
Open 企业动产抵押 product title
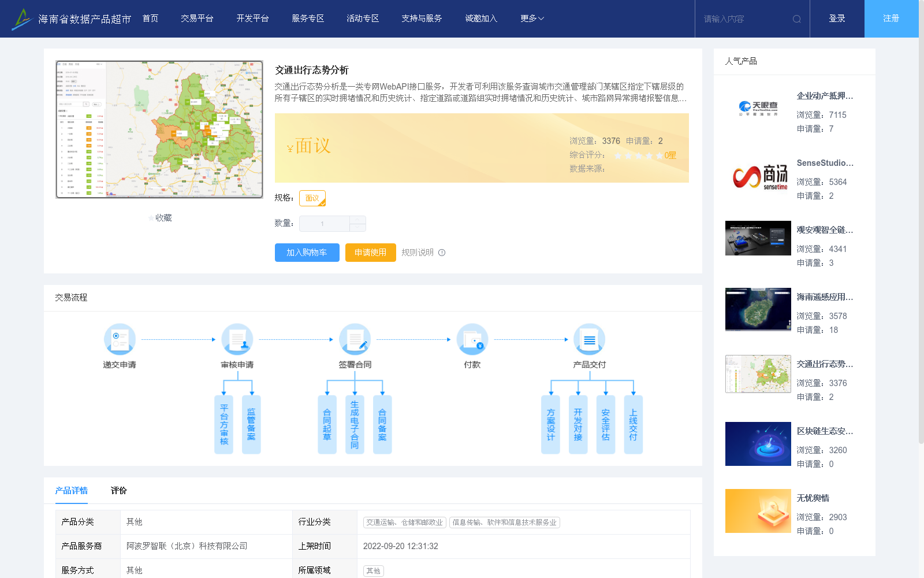coord(825,96)
